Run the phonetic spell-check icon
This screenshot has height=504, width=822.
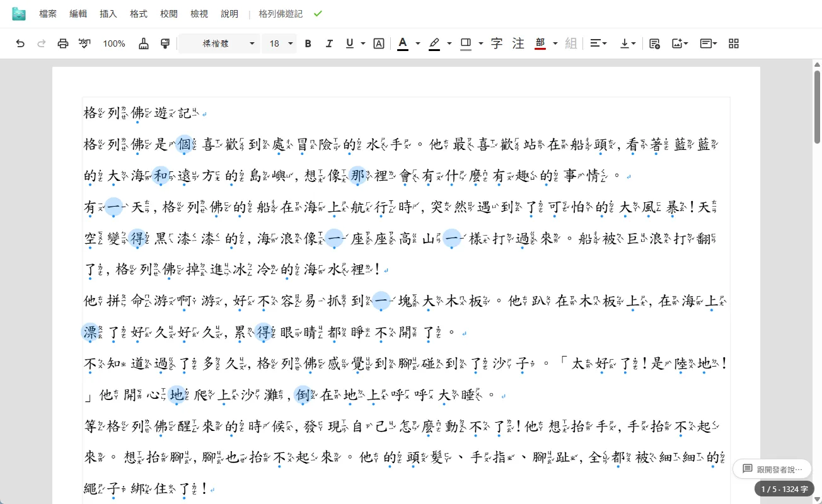[x=84, y=43]
